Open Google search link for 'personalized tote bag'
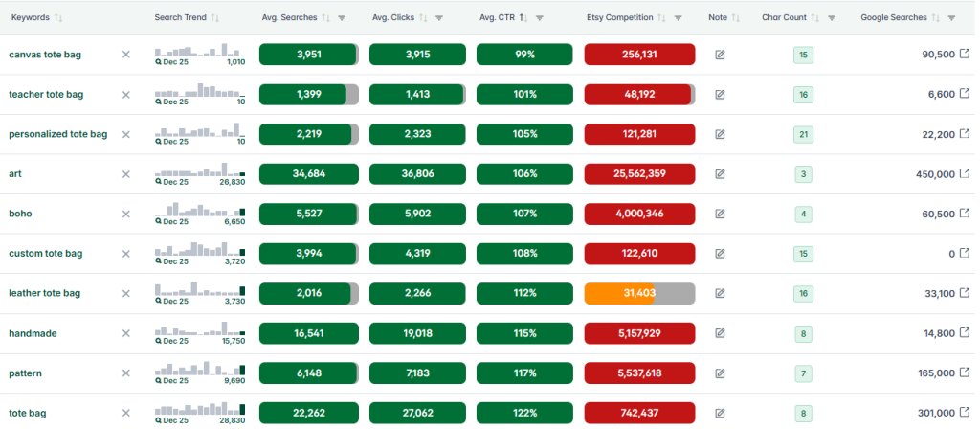The image size is (980, 429). click(965, 133)
